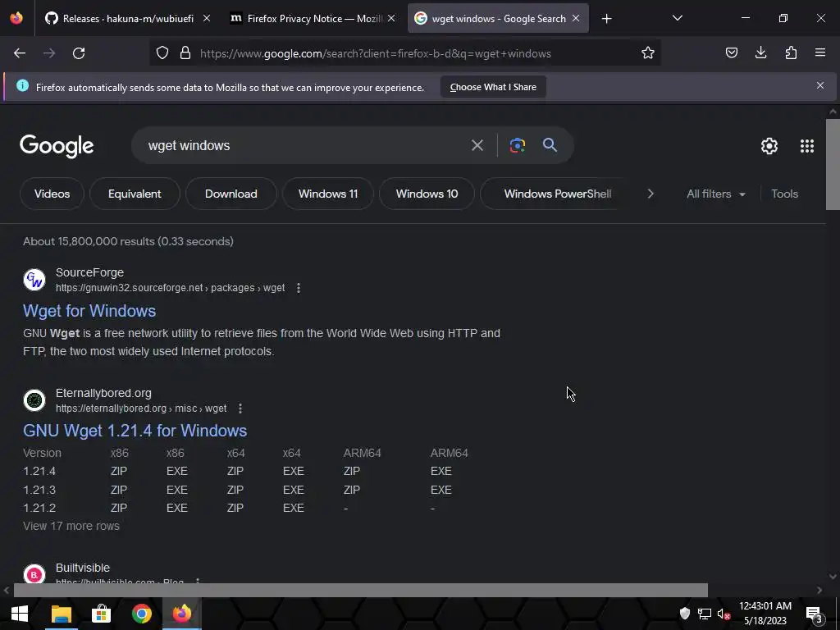
Task: Apply the Download search chip
Action: (x=231, y=194)
